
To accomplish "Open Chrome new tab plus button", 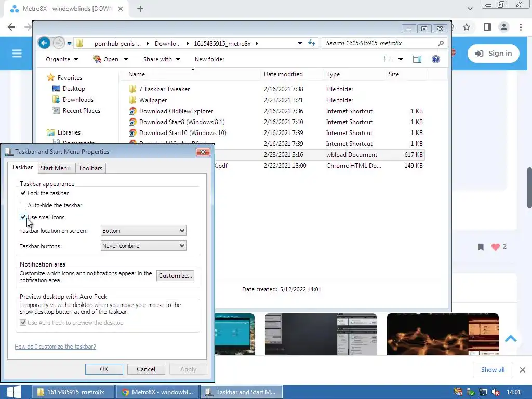I will (140, 9).
